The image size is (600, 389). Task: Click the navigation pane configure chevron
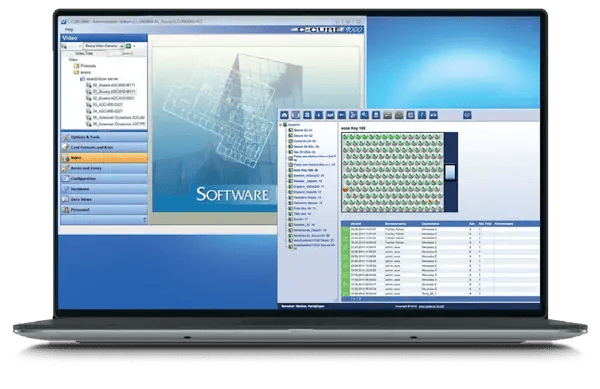click(x=145, y=220)
